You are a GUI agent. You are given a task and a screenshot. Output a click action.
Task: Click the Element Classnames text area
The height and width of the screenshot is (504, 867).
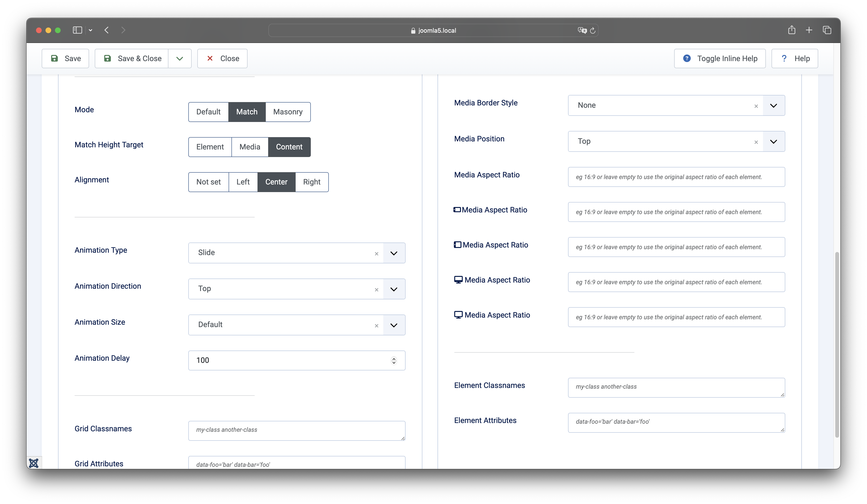coord(676,388)
